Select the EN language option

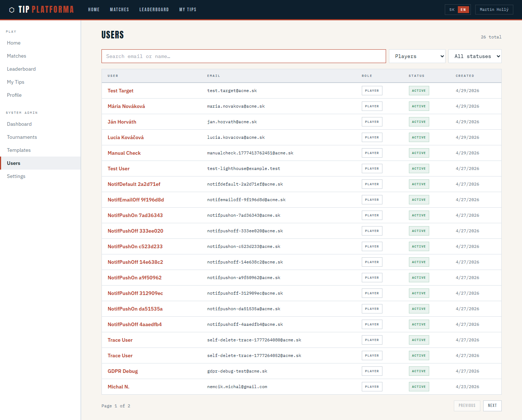(463, 10)
